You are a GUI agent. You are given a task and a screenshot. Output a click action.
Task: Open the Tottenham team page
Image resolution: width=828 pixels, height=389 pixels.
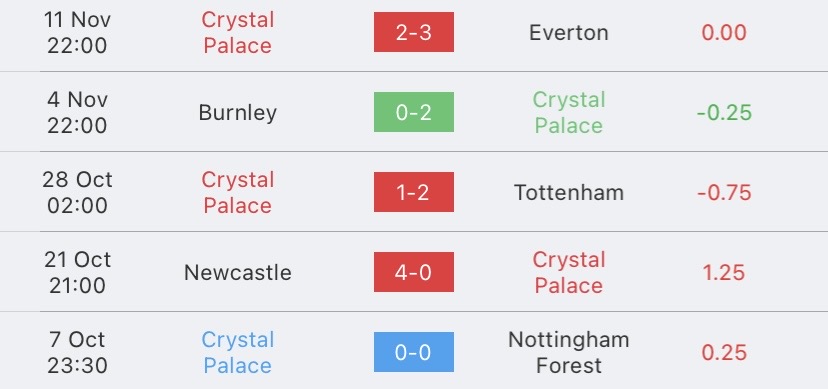pos(569,193)
